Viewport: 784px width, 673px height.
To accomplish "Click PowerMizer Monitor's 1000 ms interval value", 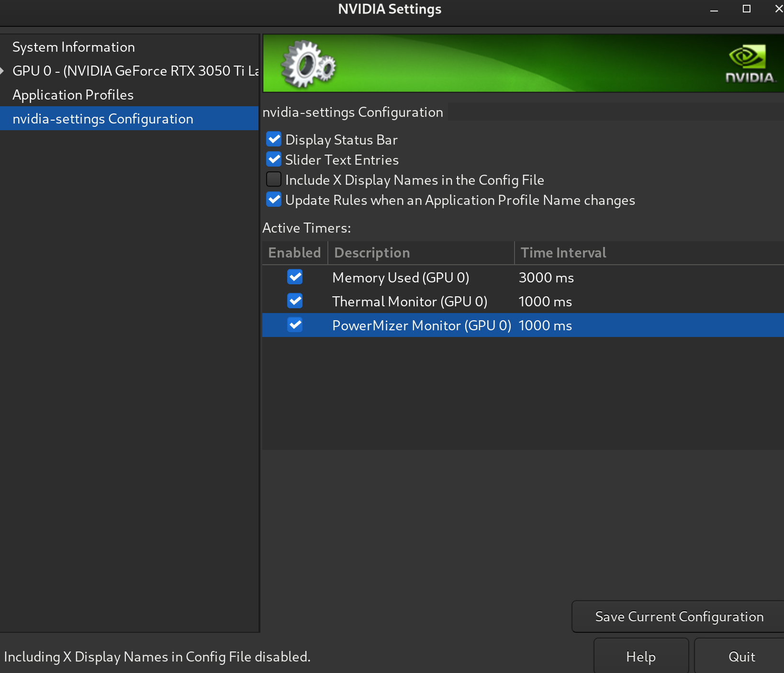I will point(545,325).
